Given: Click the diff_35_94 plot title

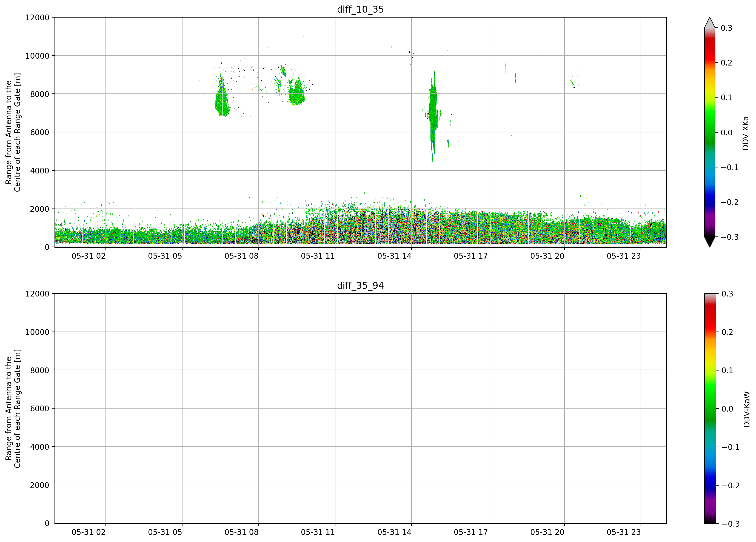Looking at the screenshot, I should 360,286.
